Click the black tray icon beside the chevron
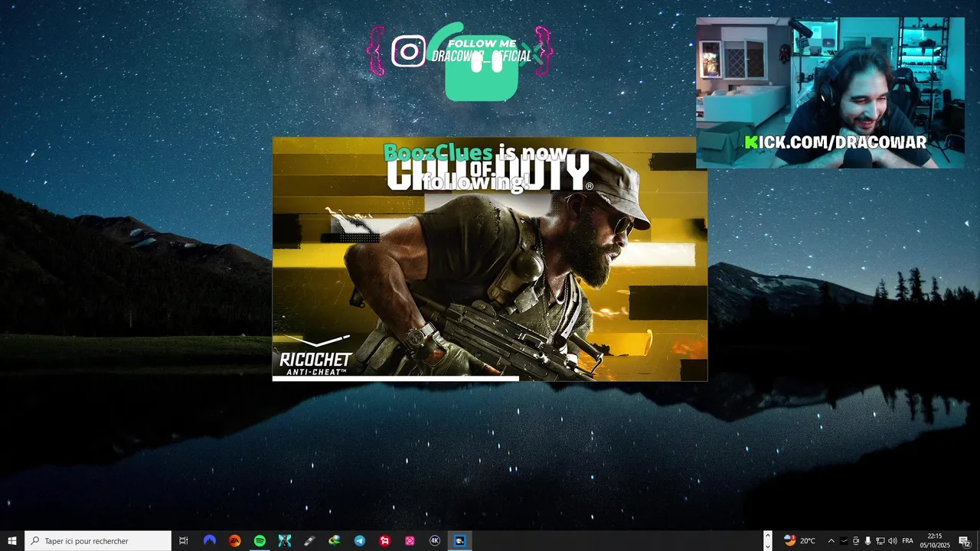Screen dimensions: 980x551 844,540
